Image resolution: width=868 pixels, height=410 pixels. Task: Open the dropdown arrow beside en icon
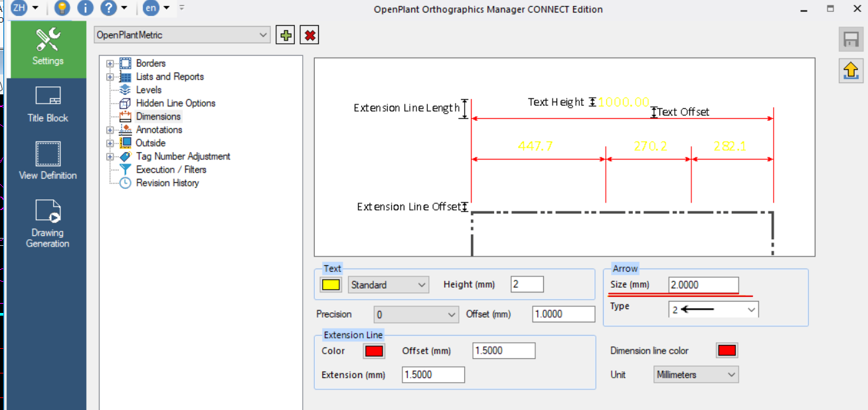coord(167,8)
